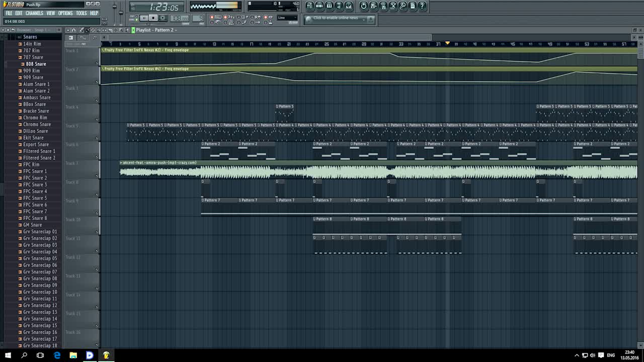Viewport: 644px width, 362px height.
Task: Open the Playlist window toolbar icon
Action: pos(310,6)
